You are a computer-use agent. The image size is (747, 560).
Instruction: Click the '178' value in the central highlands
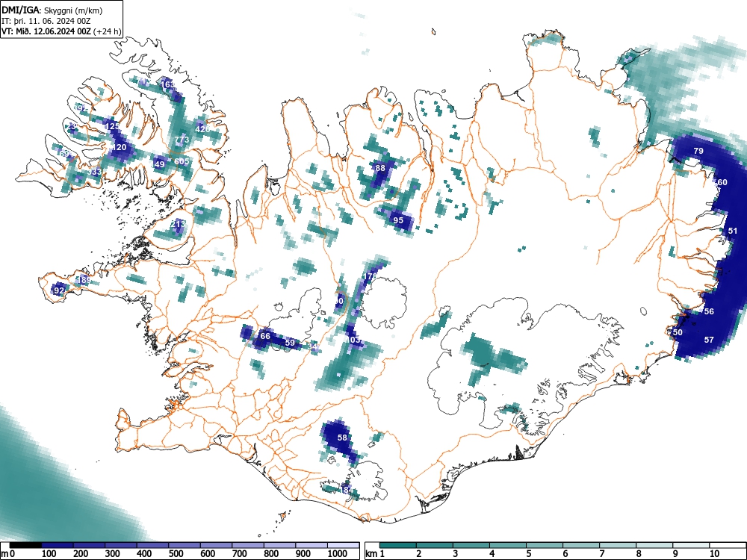371,276
